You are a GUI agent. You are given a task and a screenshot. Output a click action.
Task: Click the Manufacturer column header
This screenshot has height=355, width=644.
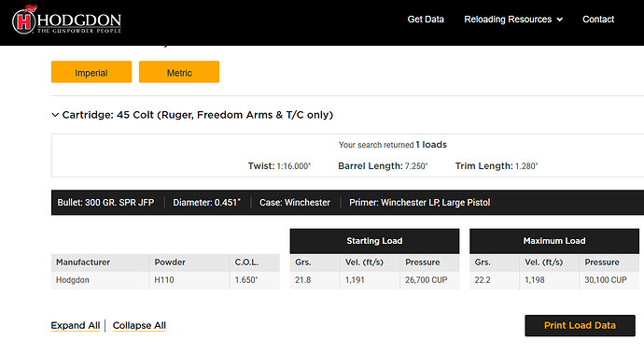point(100,263)
